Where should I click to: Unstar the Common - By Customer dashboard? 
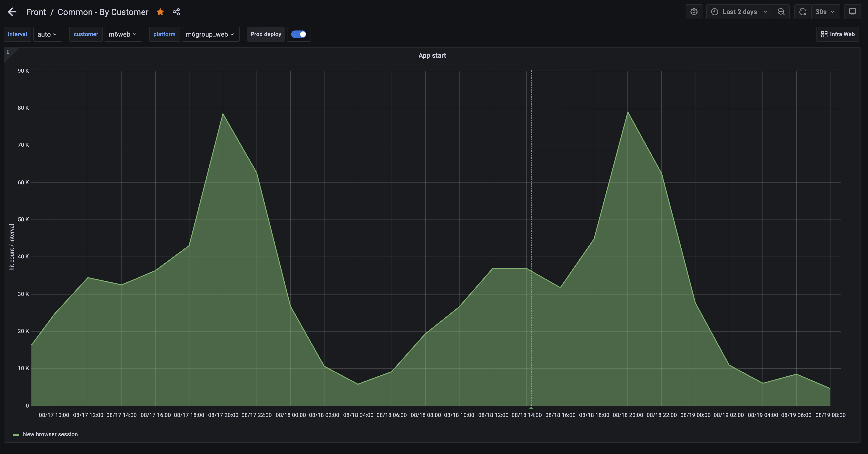coord(160,11)
